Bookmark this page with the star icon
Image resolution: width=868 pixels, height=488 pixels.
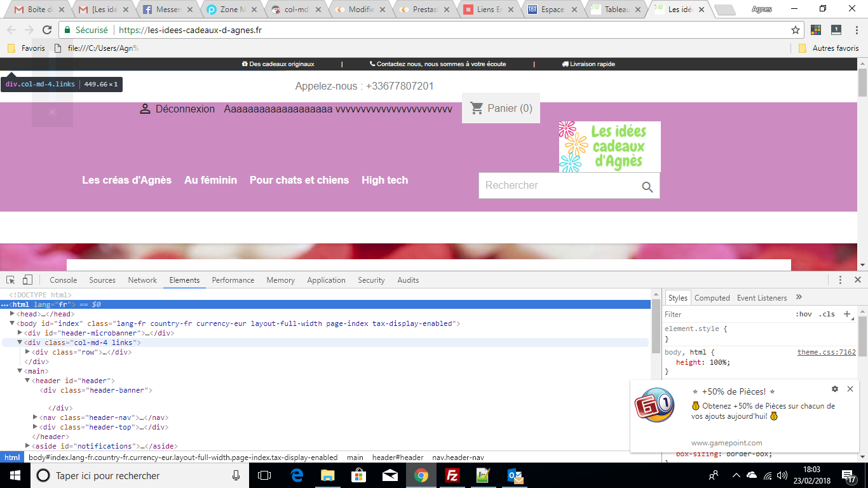tap(796, 30)
